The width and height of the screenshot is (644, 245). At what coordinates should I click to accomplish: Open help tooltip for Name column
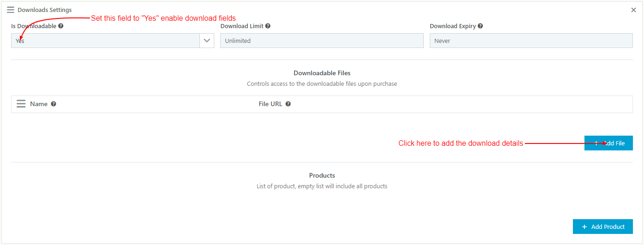tap(54, 104)
